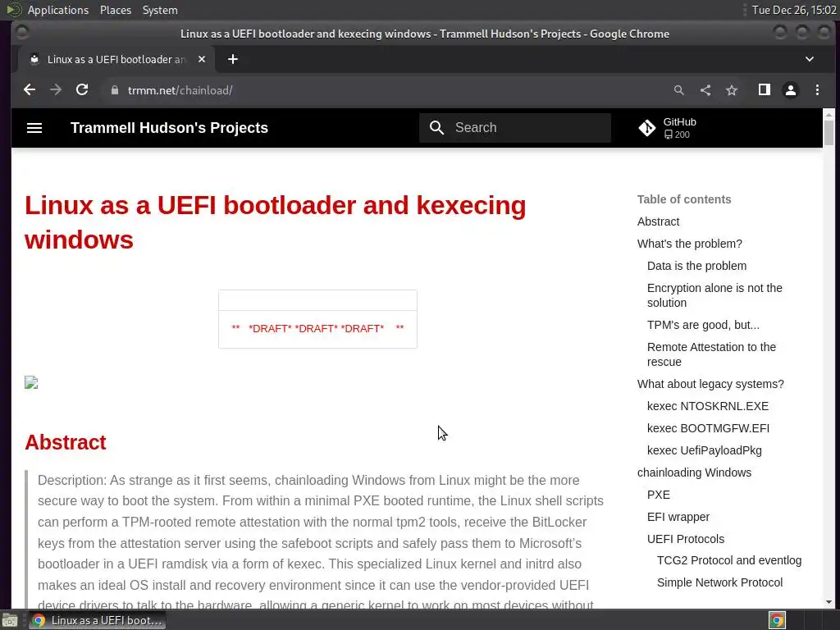Image resolution: width=840 pixels, height=630 pixels.
Task: Go to kexec BOOTMGFW.EFI section
Action: tap(708, 428)
